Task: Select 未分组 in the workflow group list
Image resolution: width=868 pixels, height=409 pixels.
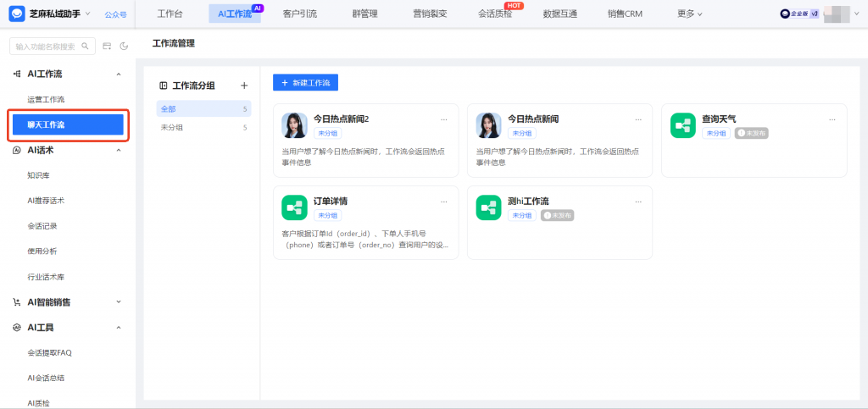Action: click(x=172, y=128)
